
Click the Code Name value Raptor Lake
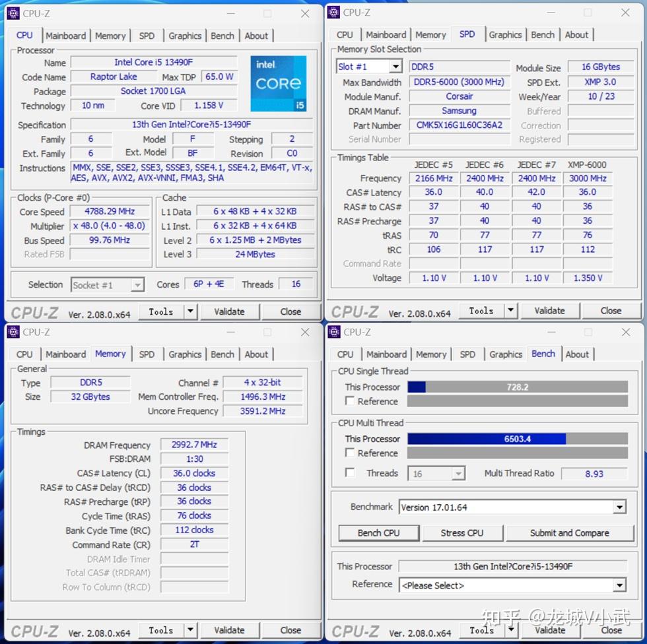coord(114,77)
